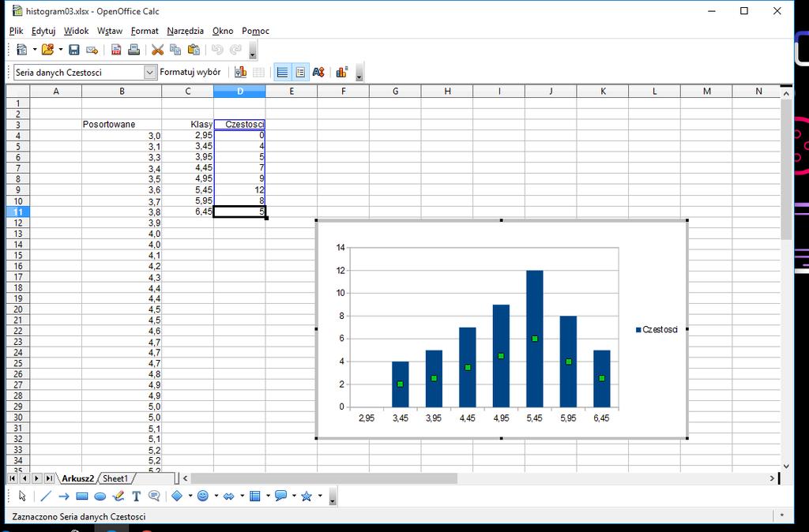Image resolution: width=809 pixels, height=532 pixels.
Task: Go to first sheet navigation button
Action: click(x=12, y=478)
